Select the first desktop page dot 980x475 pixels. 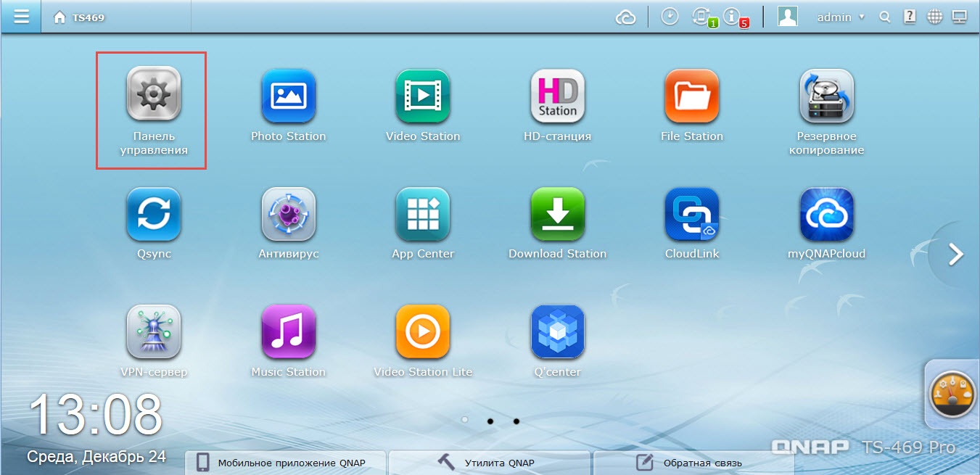pos(464,420)
